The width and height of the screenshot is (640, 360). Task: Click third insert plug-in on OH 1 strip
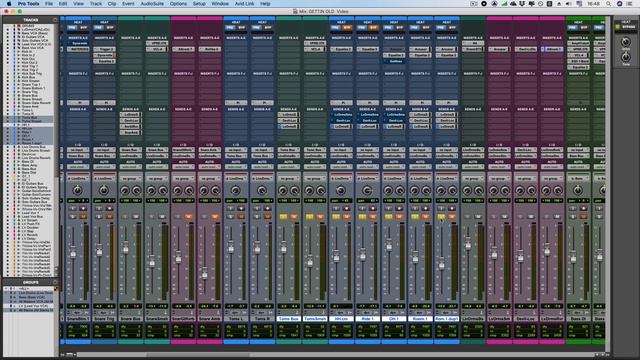(394, 61)
